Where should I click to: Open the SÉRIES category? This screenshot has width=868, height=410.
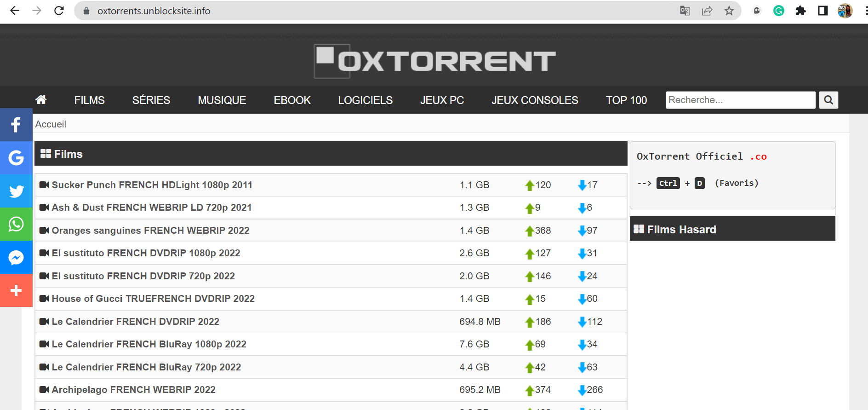pyautogui.click(x=151, y=100)
